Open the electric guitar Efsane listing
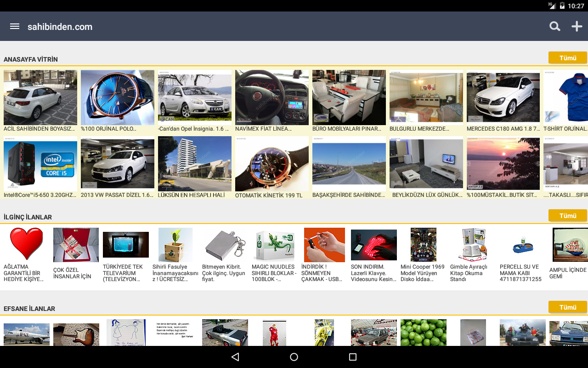The image size is (588, 368). (x=76, y=334)
